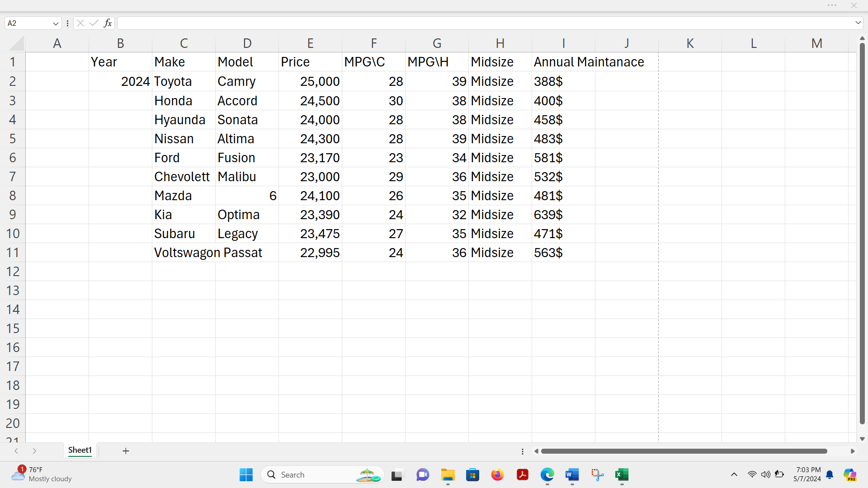Select the Toyota cell
The height and width of the screenshot is (488, 868).
point(184,81)
